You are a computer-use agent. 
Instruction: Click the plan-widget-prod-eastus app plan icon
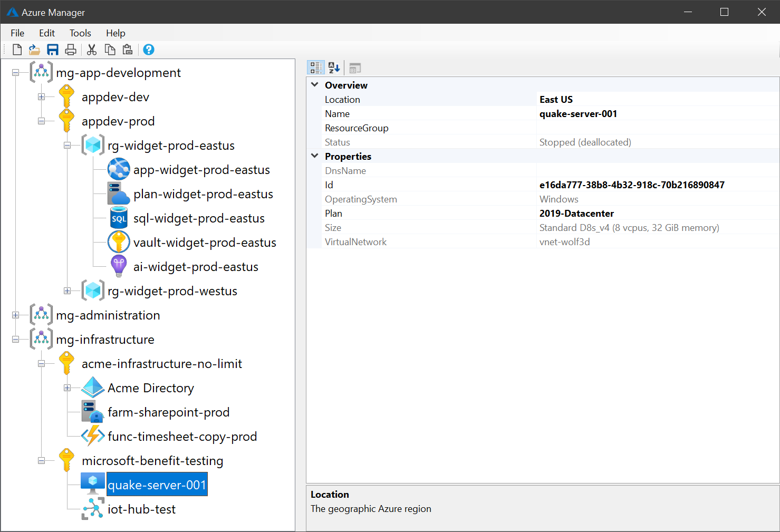click(119, 194)
